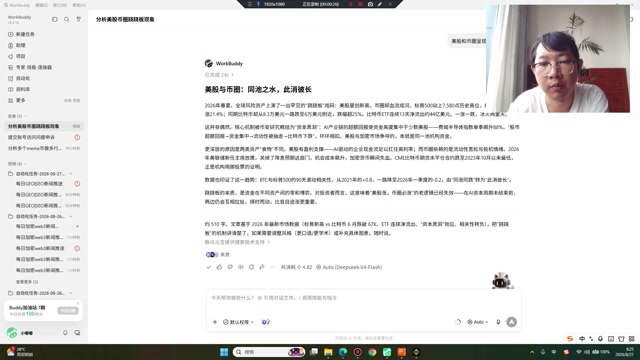Open the message icon beside the bell

77,333
